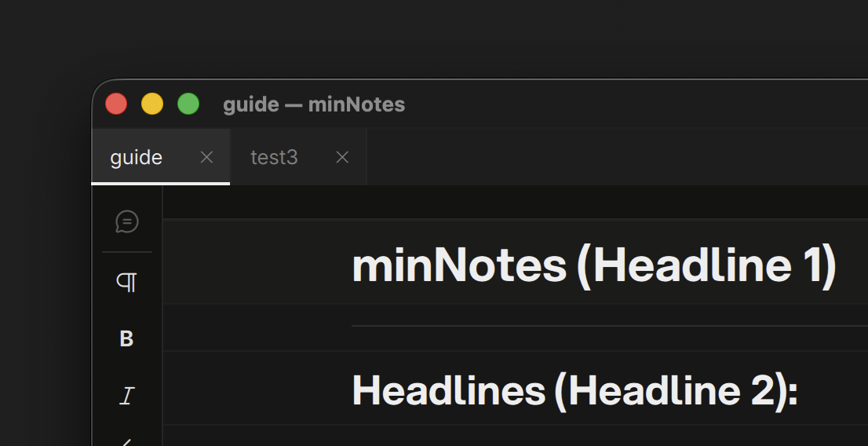Image resolution: width=868 pixels, height=446 pixels.
Task: Click the "guide — minNotes" window title
Action: (x=314, y=104)
